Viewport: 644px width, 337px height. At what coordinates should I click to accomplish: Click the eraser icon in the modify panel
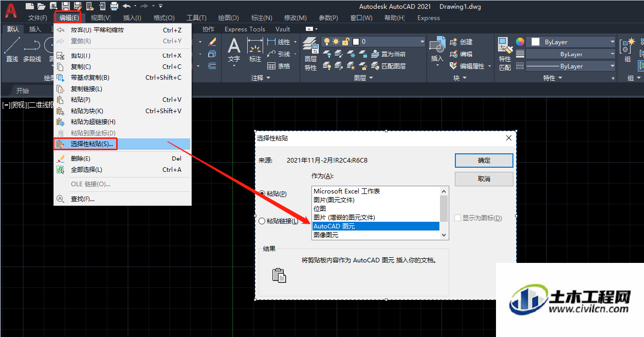pos(212,42)
